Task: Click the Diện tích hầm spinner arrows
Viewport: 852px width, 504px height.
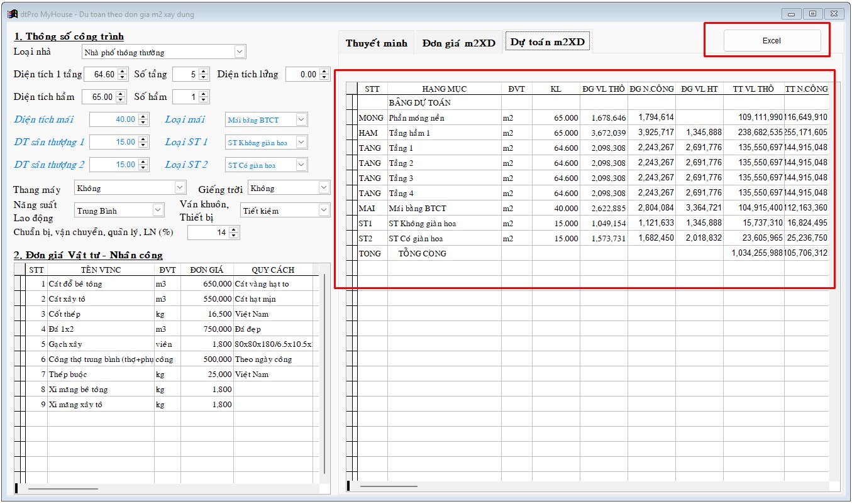Action: tap(122, 97)
